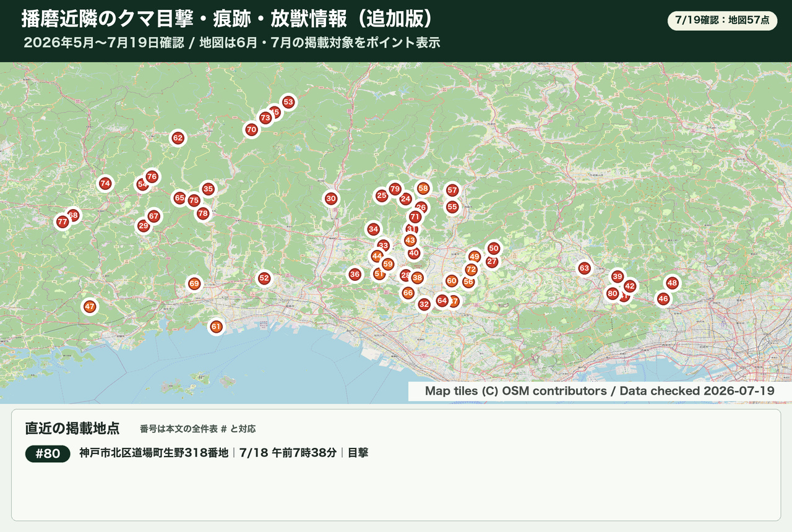Open map marker 29

[144, 226]
